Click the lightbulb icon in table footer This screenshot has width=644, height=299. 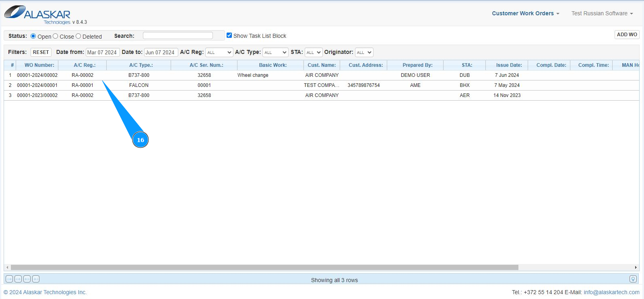point(633,279)
